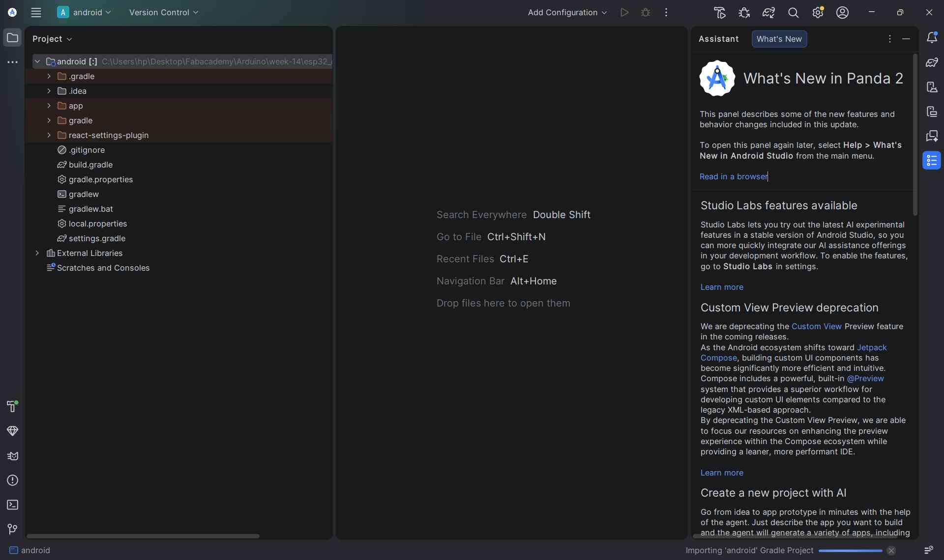Expand the app folder
The image size is (944, 560).
49,106
